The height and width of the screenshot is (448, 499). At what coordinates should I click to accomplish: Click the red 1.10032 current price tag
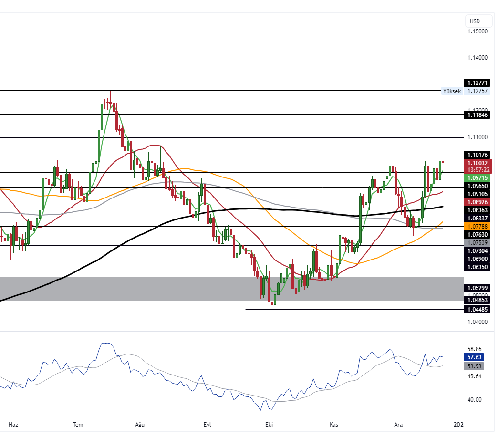[478, 163]
